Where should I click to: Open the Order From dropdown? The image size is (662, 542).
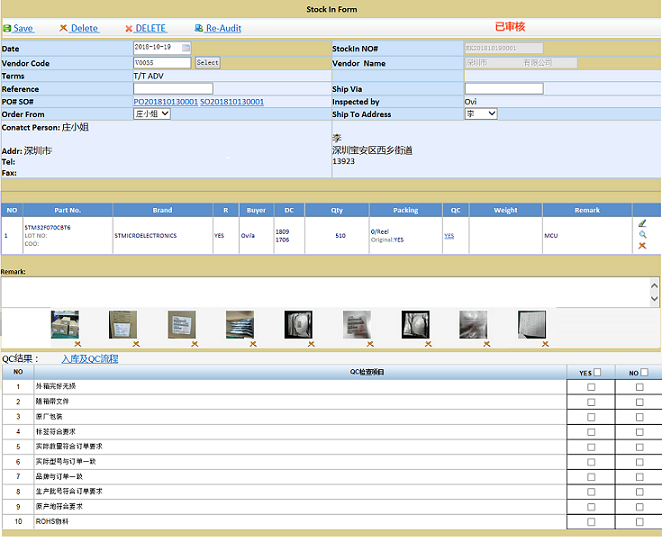[152, 114]
